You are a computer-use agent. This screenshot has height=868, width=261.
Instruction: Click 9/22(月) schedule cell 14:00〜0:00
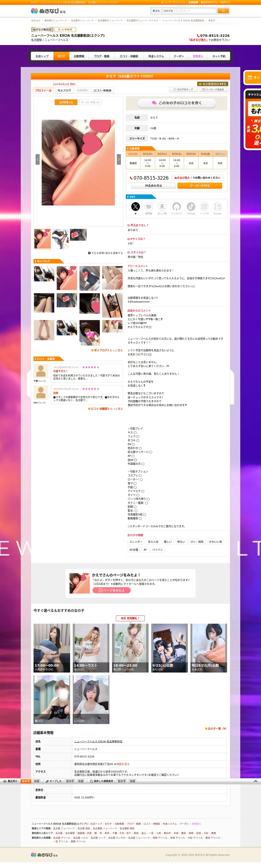[x=148, y=163]
